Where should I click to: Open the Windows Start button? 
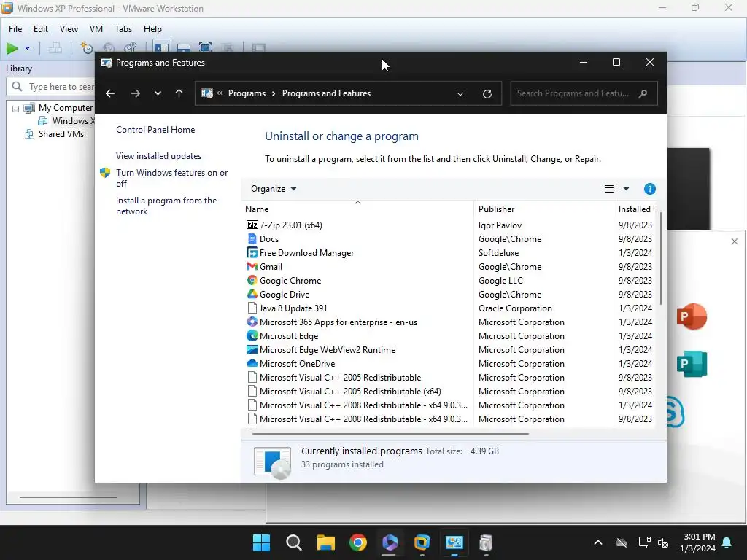click(x=261, y=542)
